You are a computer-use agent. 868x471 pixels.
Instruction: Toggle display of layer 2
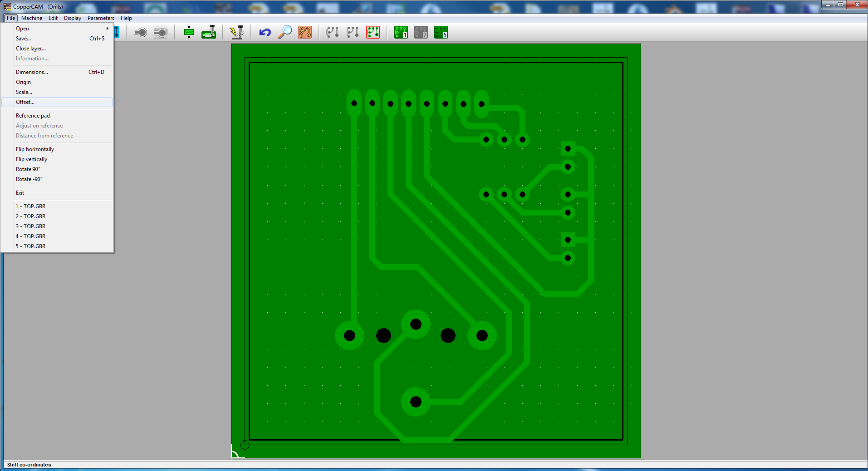pyautogui.click(x=421, y=32)
